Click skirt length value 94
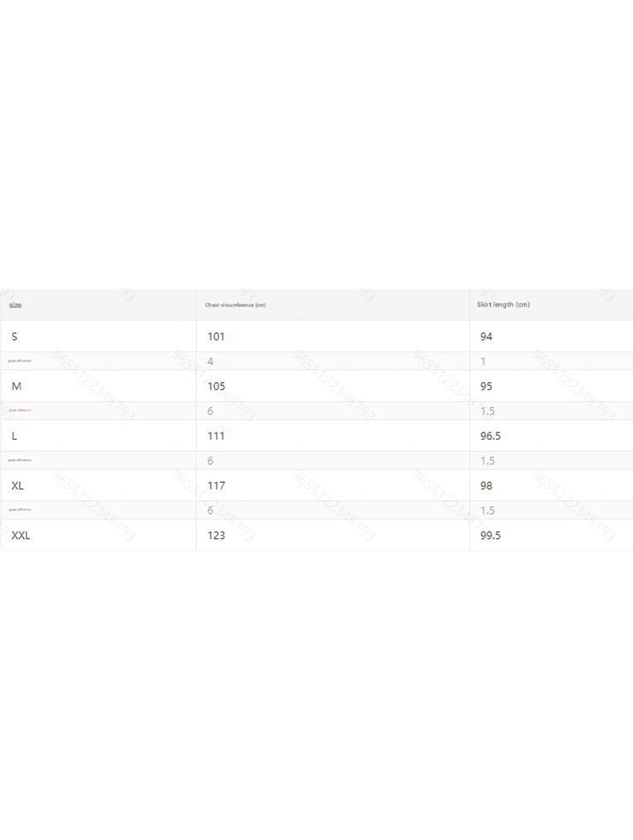Viewport: 633px width, 840px height. point(486,337)
